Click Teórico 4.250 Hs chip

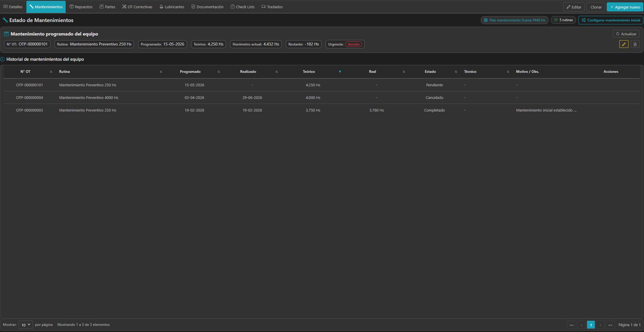[x=208, y=44]
